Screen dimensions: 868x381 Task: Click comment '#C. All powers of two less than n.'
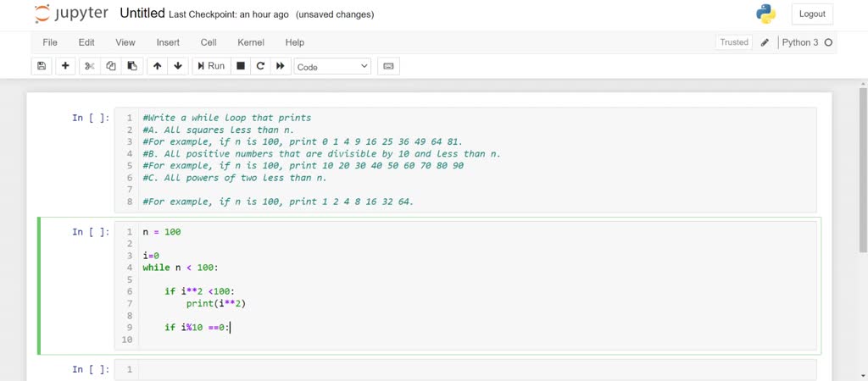click(235, 178)
